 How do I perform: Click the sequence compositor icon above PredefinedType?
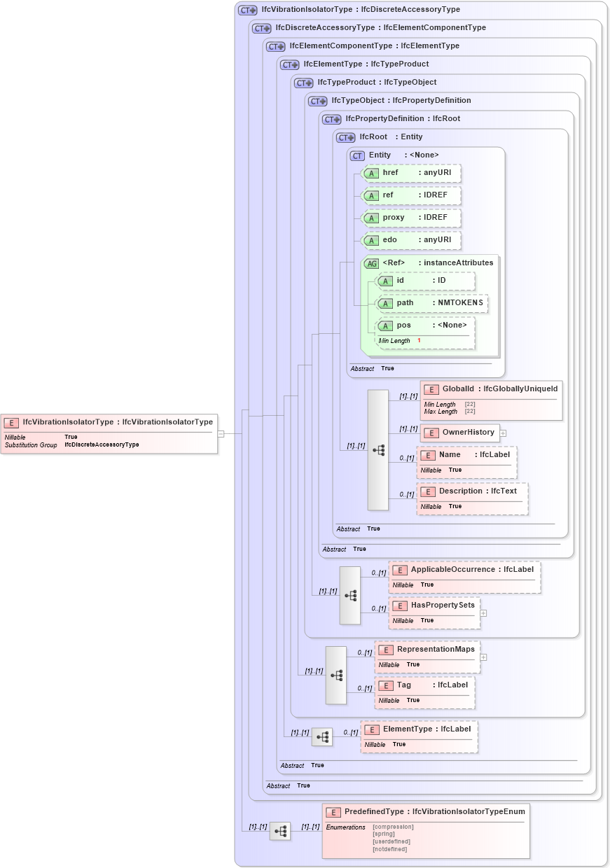280,831
